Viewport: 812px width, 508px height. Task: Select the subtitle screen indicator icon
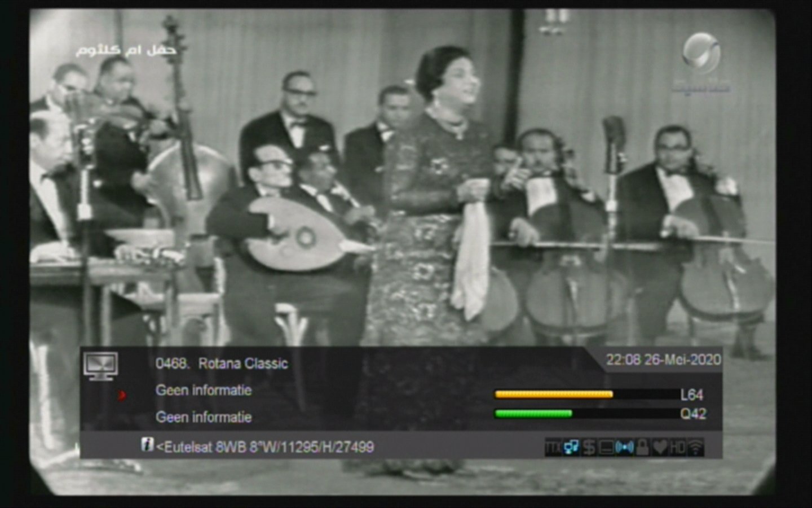[x=606, y=448]
